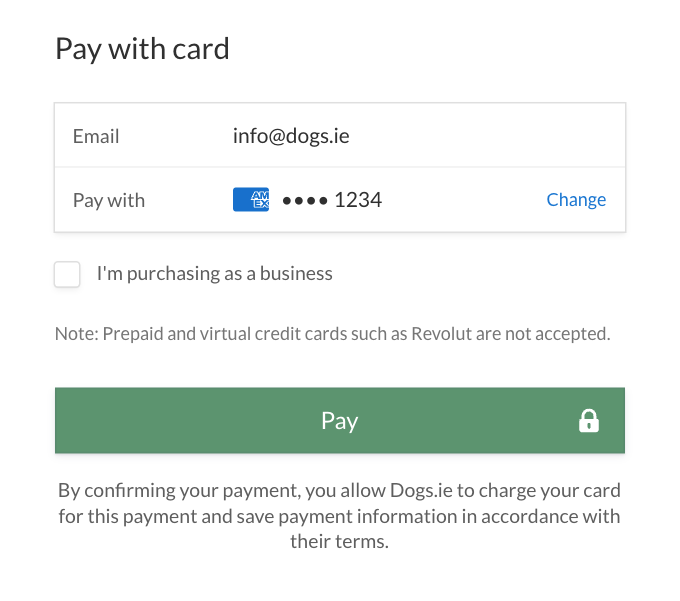Click "their terms." in the disclaimer
The height and width of the screenshot is (601, 680).
340,541
